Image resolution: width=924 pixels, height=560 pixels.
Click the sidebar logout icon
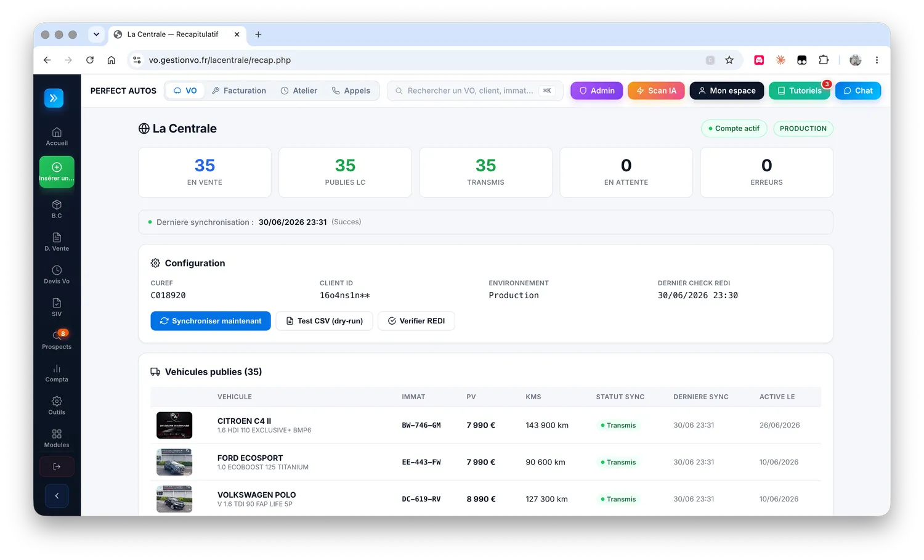coord(57,466)
